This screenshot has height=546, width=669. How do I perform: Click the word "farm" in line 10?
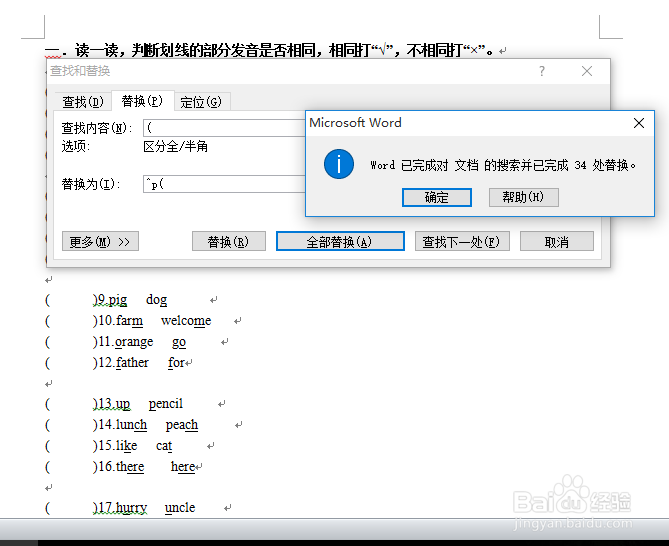coord(129,321)
